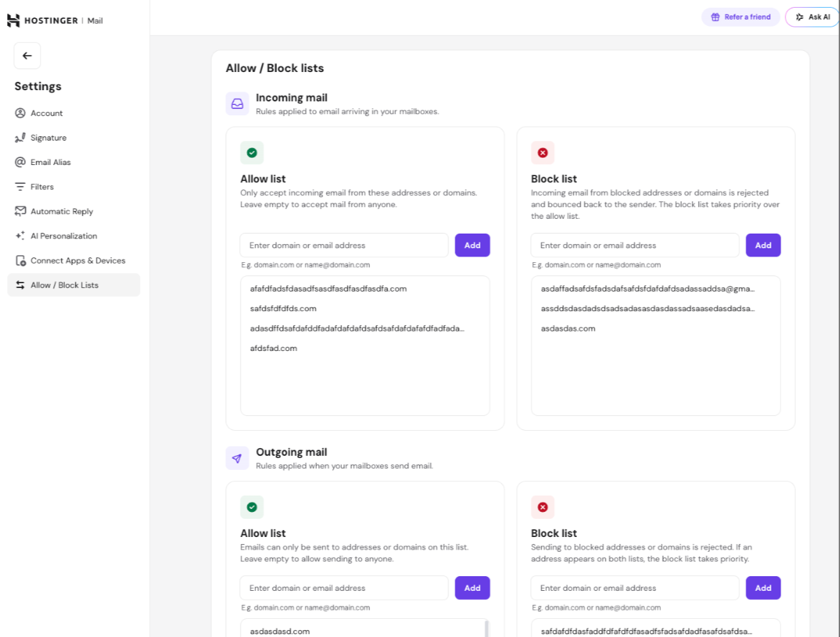
Task: Click the AI Personalization sparkle icon
Action: coord(20,236)
